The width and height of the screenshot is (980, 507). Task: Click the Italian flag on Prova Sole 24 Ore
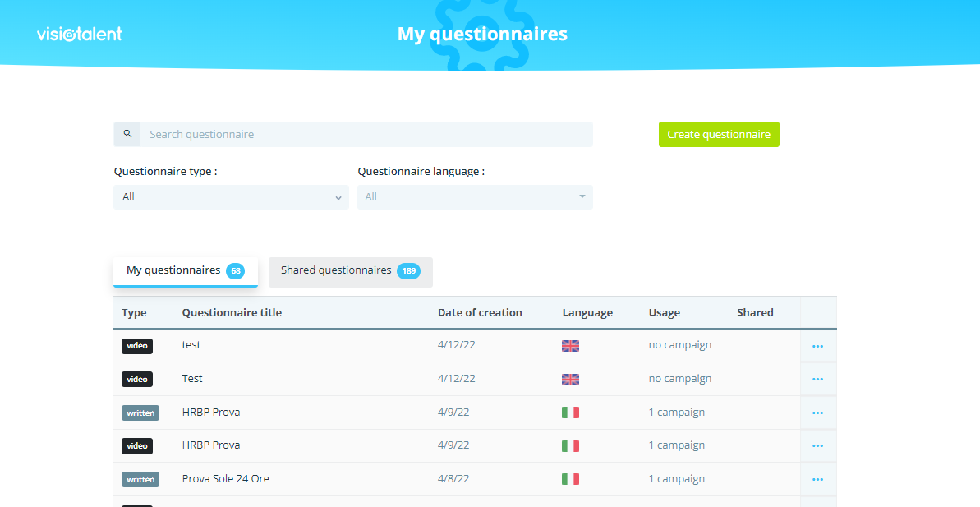coord(570,479)
